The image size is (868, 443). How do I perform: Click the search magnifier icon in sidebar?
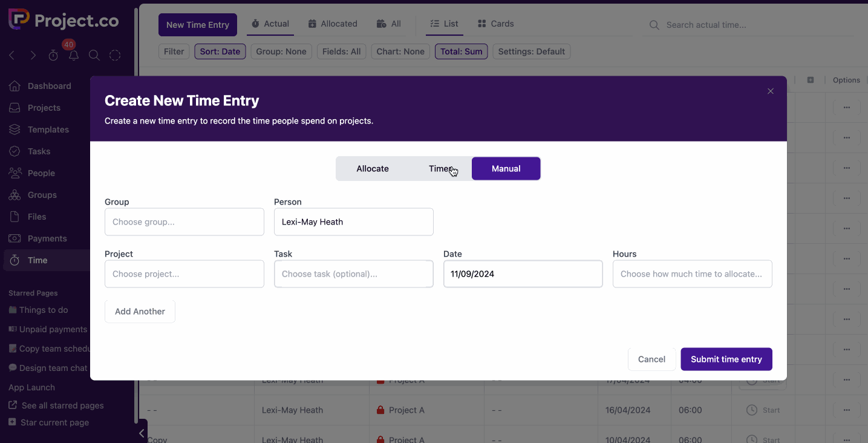pyautogui.click(x=94, y=56)
